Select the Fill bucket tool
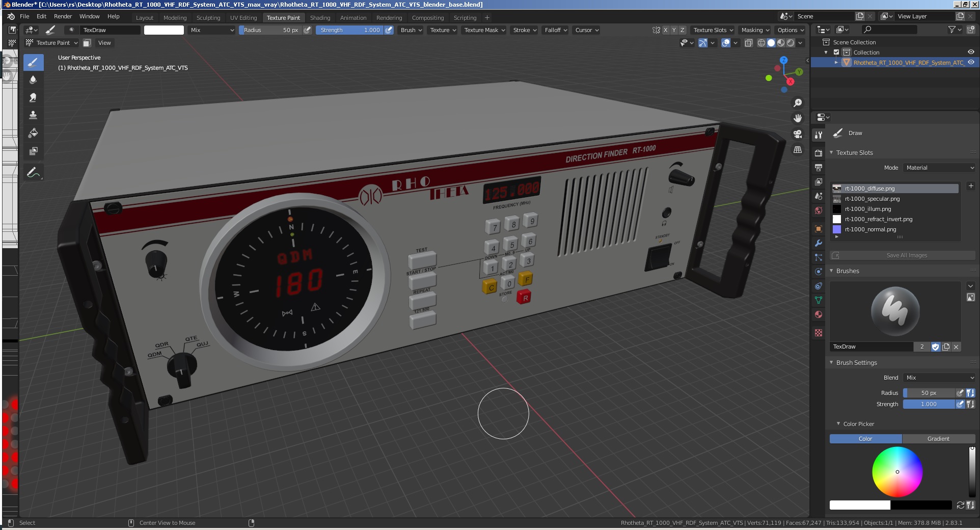 click(x=33, y=133)
